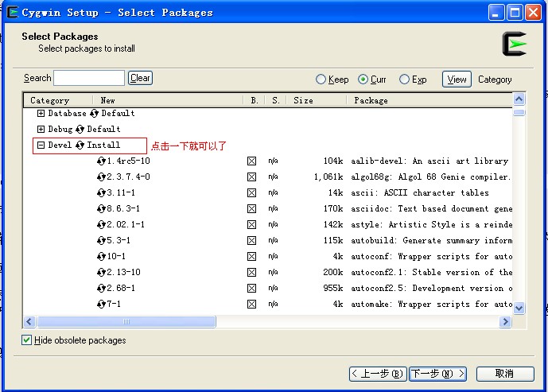The image size is (548, 392).
Task: Uncheck Hide obsolete packages
Action: pyautogui.click(x=26, y=340)
